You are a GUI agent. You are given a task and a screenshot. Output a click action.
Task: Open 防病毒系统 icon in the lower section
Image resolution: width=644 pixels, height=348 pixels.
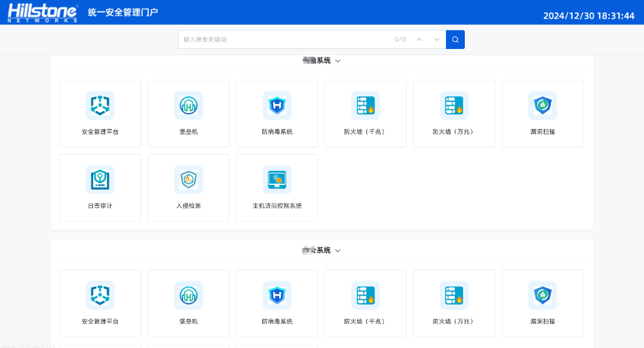coord(277,295)
